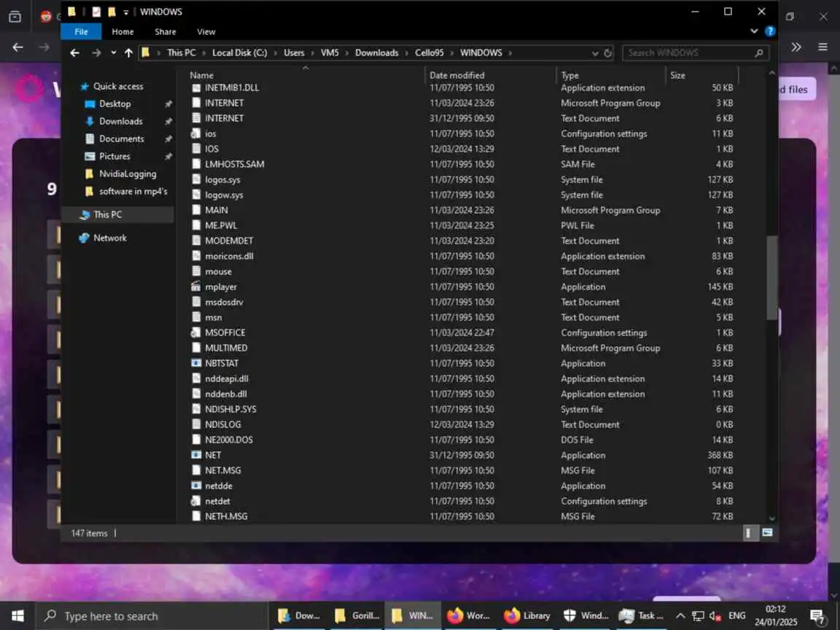Open the NvidiaLogging folder shortcut

tap(128, 174)
